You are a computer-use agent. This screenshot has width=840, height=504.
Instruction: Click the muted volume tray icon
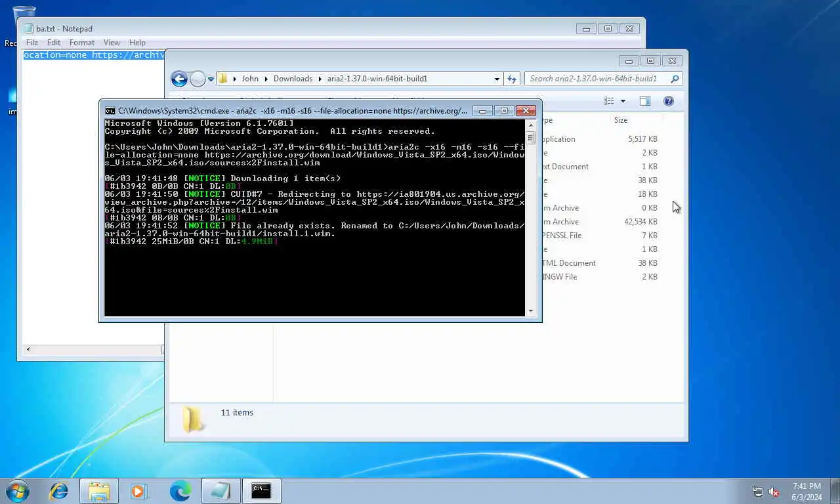774,492
